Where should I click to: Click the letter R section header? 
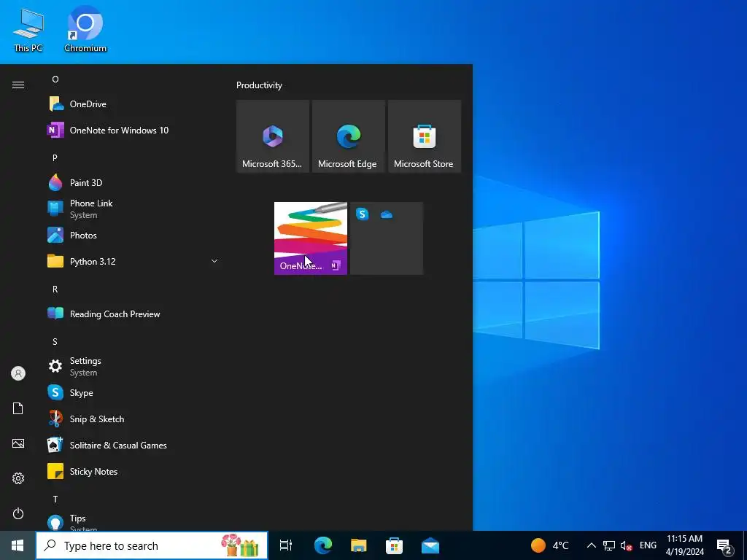55,289
